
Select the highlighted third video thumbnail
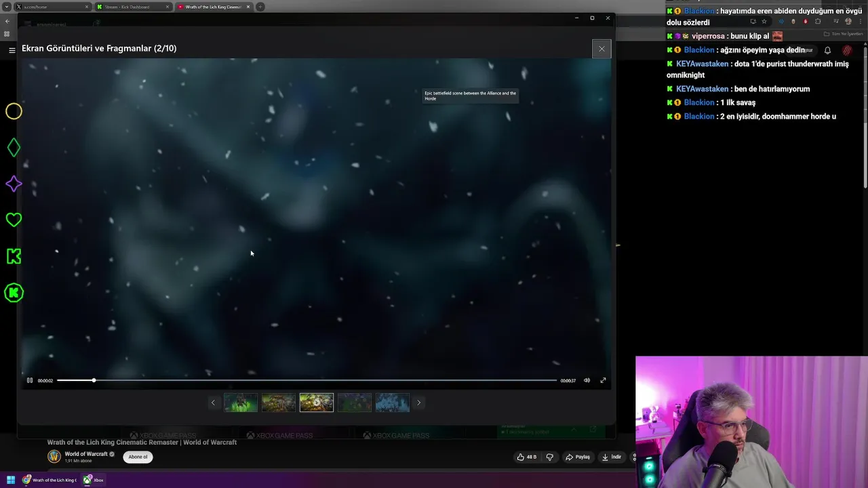tap(317, 403)
